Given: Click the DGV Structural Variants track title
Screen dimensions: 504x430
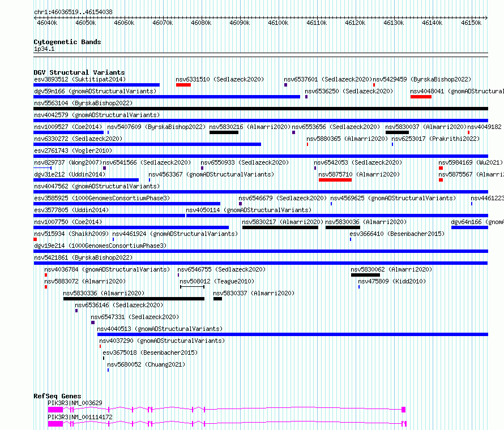Looking at the screenshot, I should [x=79, y=72].
